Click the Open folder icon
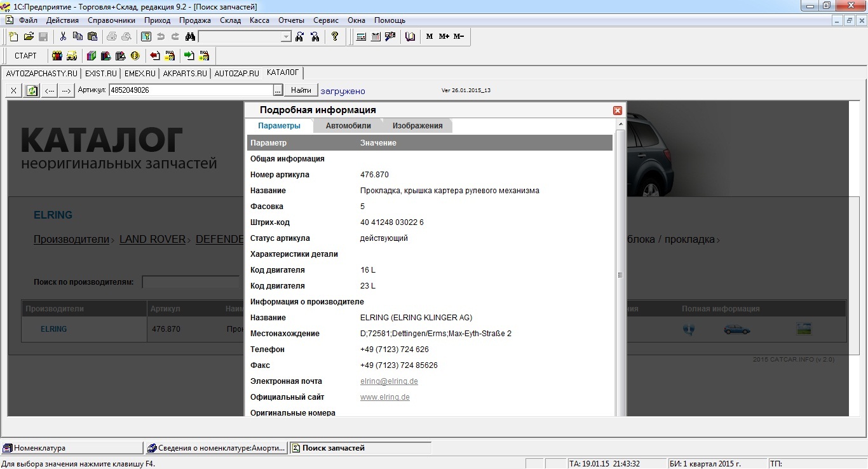868x469 pixels. pyautogui.click(x=28, y=37)
